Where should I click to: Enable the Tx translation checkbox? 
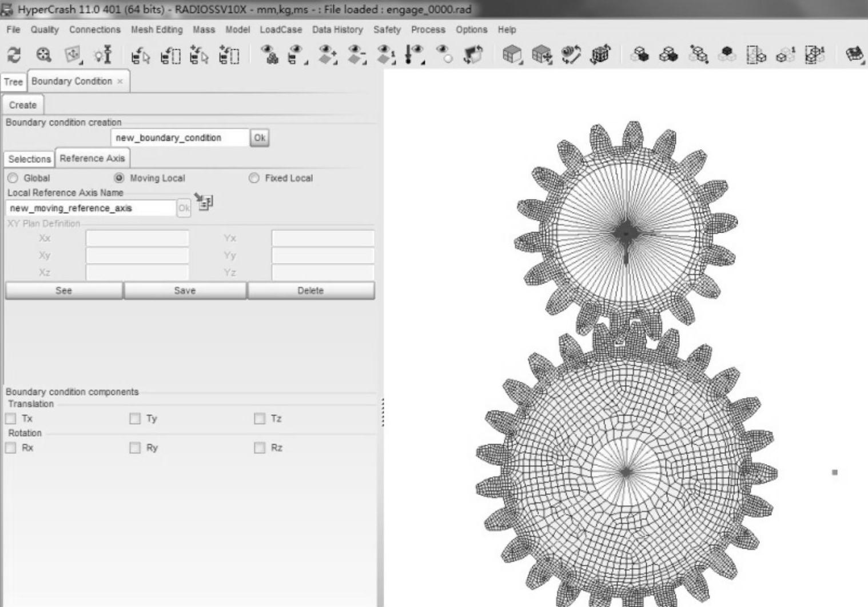(x=10, y=419)
